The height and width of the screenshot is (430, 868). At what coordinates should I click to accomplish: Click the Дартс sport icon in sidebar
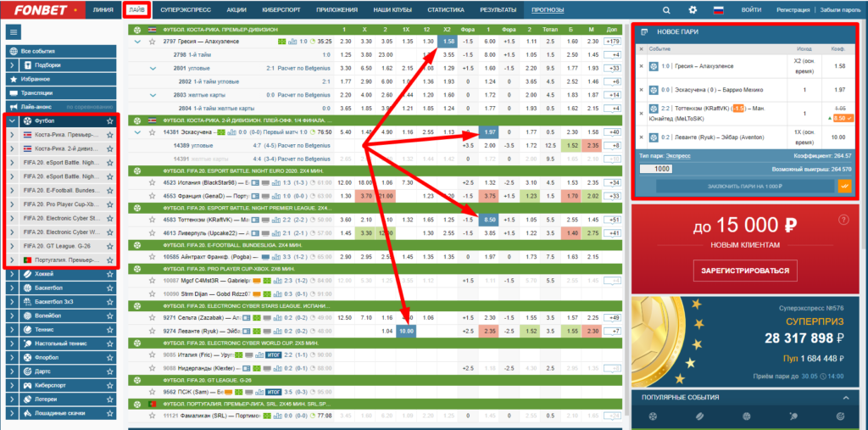[x=28, y=371]
